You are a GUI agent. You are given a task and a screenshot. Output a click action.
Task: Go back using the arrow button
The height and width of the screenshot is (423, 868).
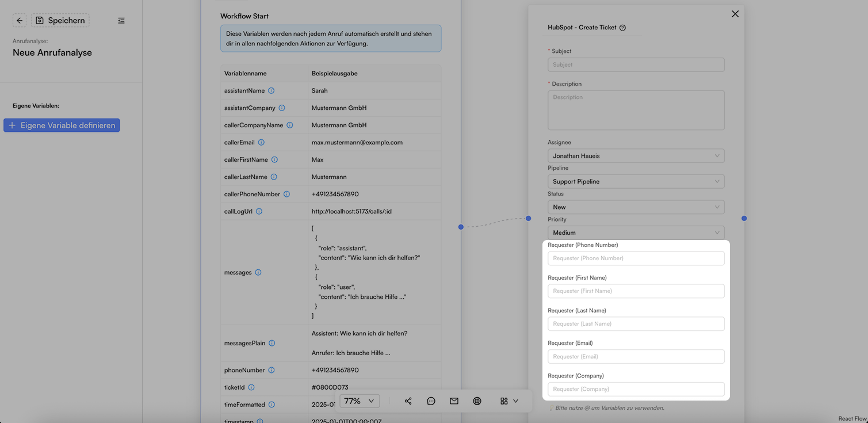click(x=20, y=21)
